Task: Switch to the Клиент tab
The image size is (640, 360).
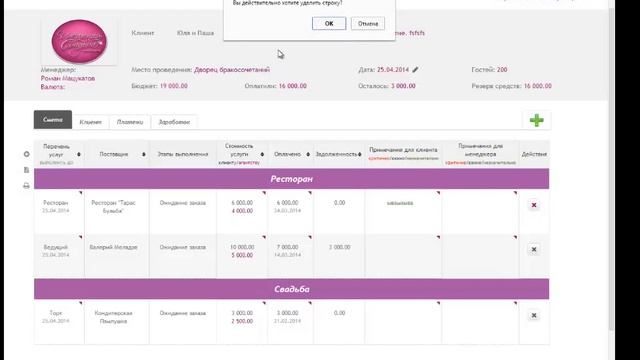Action: pyautogui.click(x=91, y=122)
